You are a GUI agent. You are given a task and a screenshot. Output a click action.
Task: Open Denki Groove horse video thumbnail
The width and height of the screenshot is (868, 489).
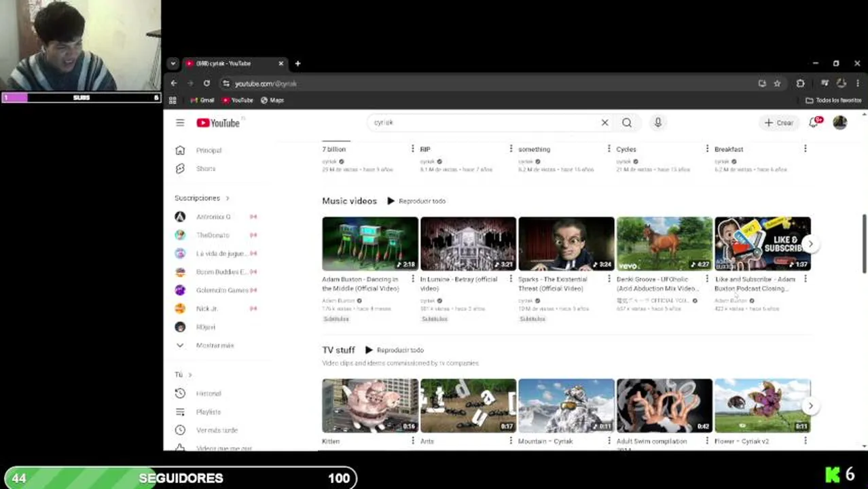pos(664,244)
